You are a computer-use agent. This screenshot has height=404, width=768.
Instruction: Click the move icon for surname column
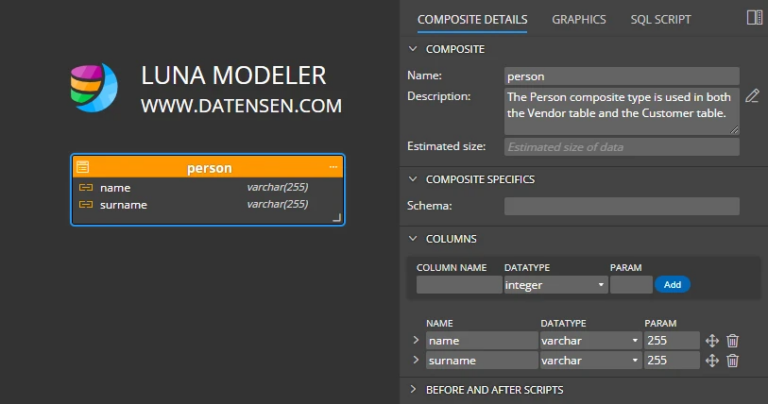pyautogui.click(x=712, y=361)
